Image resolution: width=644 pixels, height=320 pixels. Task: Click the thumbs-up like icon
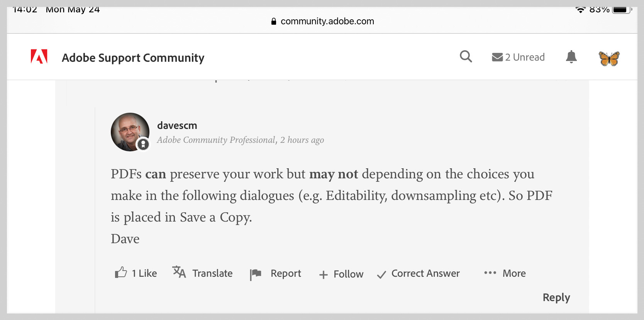(121, 273)
